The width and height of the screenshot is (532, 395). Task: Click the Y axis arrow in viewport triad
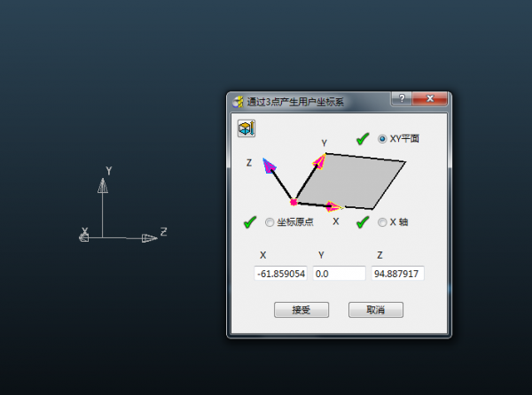pyautogui.click(x=103, y=186)
